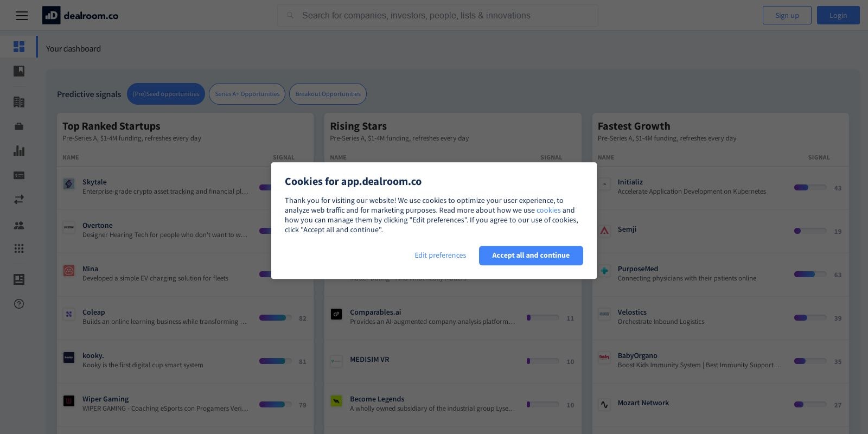
Task: Click the dealroom.co logo
Action: click(80, 16)
